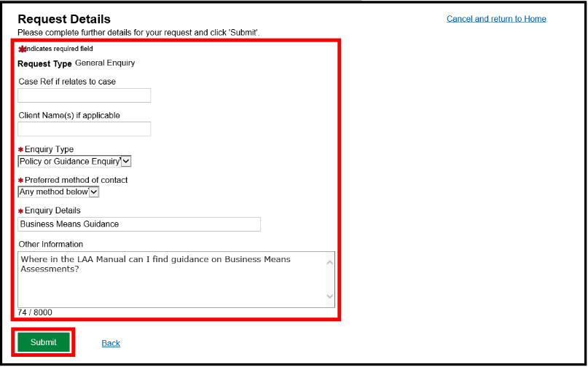Click the red required-field asterisk legend icon

[x=22, y=49]
